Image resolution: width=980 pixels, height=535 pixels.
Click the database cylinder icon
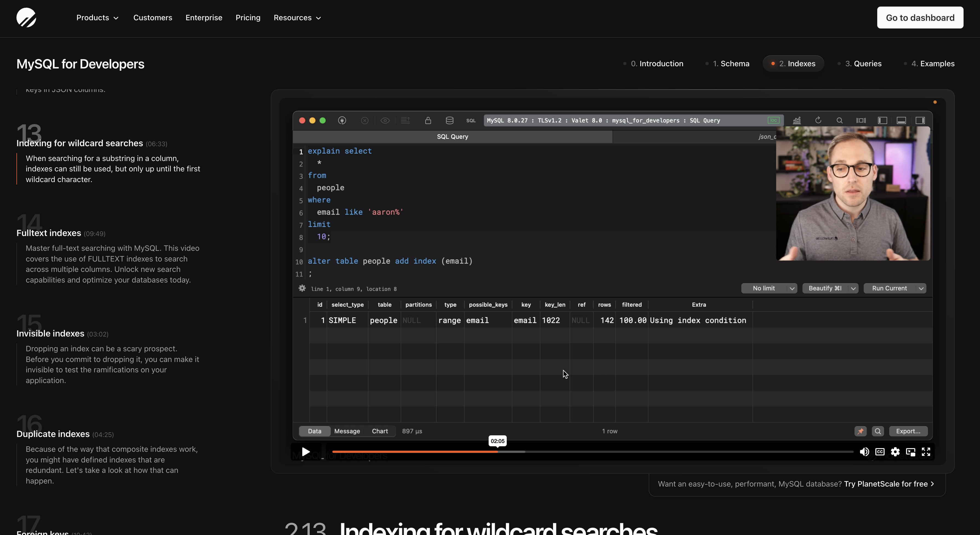pos(449,120)
